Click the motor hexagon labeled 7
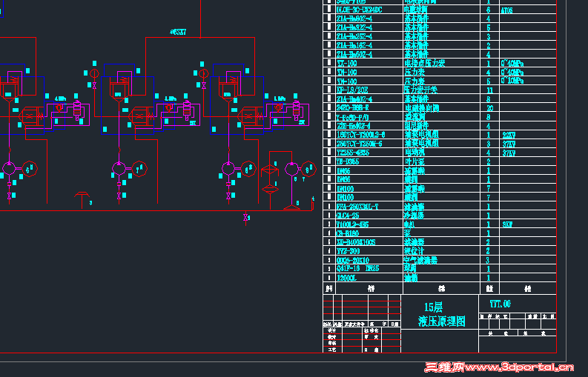The image size is (588, 377). tap(139, 169)
